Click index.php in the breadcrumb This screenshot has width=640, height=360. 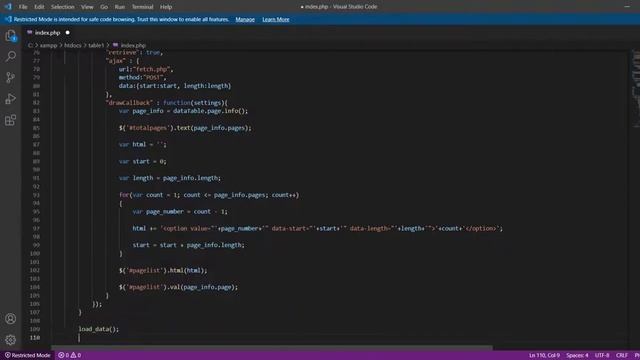point(133,45)
